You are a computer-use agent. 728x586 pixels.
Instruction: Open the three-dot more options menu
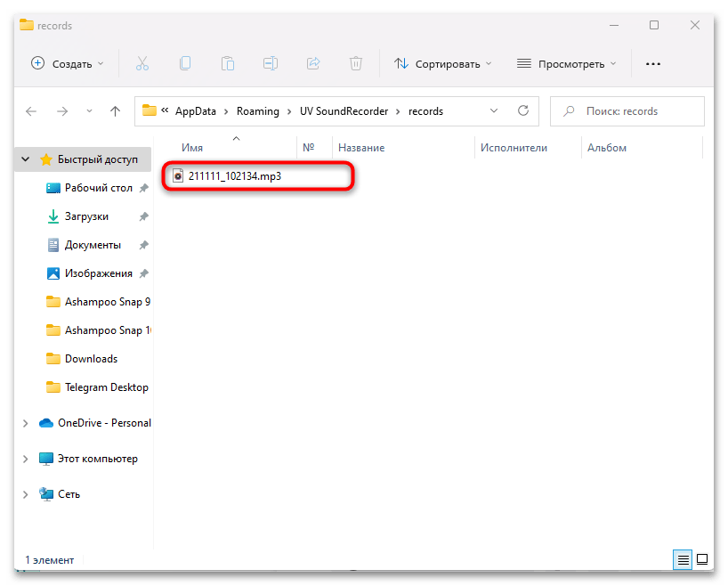(x=653, y=63)
